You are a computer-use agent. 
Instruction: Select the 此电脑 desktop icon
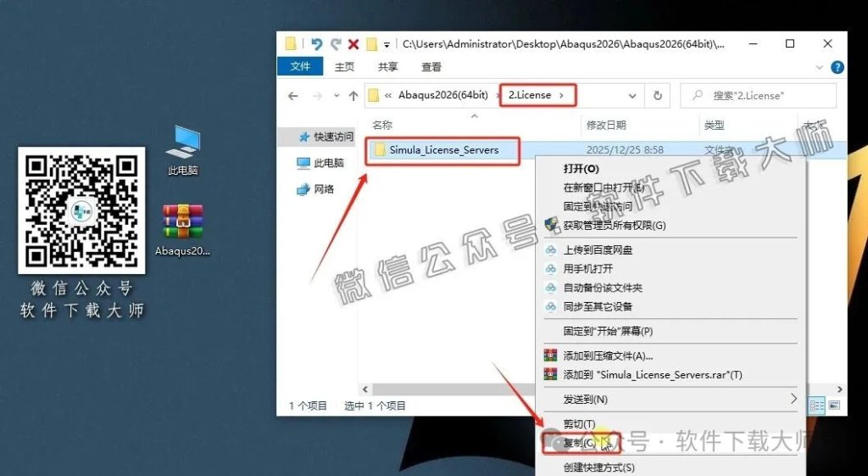coord(183,150)
